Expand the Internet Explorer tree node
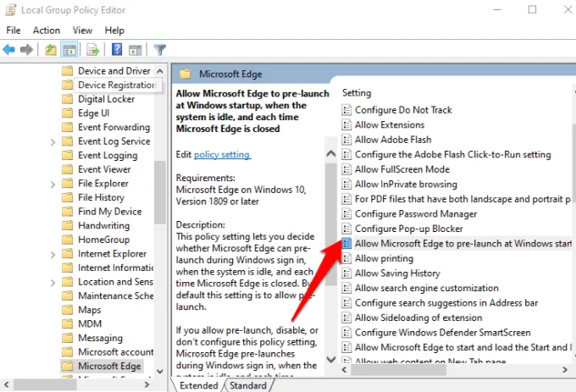576x392 pixels. click(x=53, y=254)
